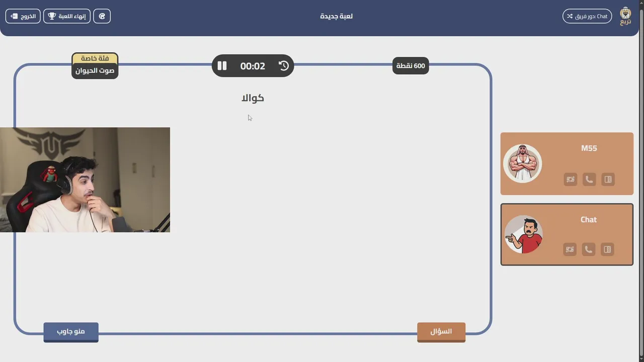Use M55 team's split-panel lifeline icon

click(x=608, y=179)
